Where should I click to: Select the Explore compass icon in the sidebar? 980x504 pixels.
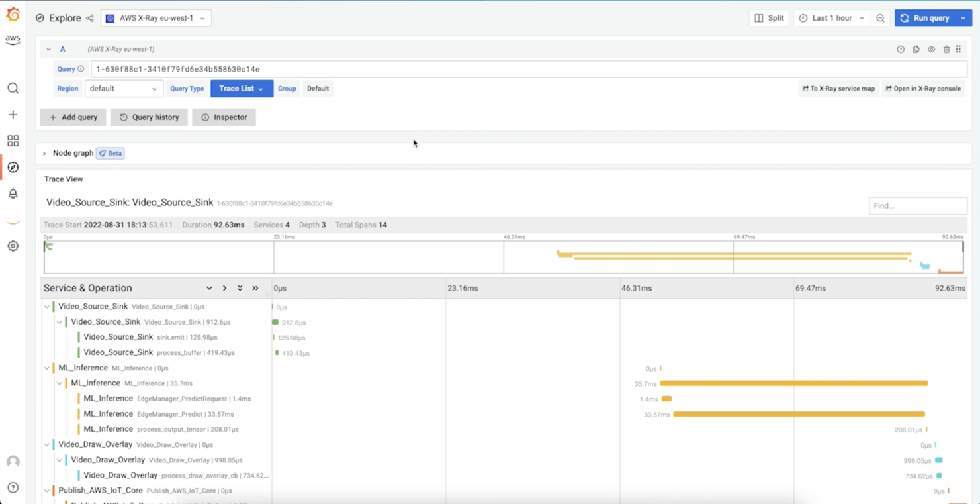[13, 167]
